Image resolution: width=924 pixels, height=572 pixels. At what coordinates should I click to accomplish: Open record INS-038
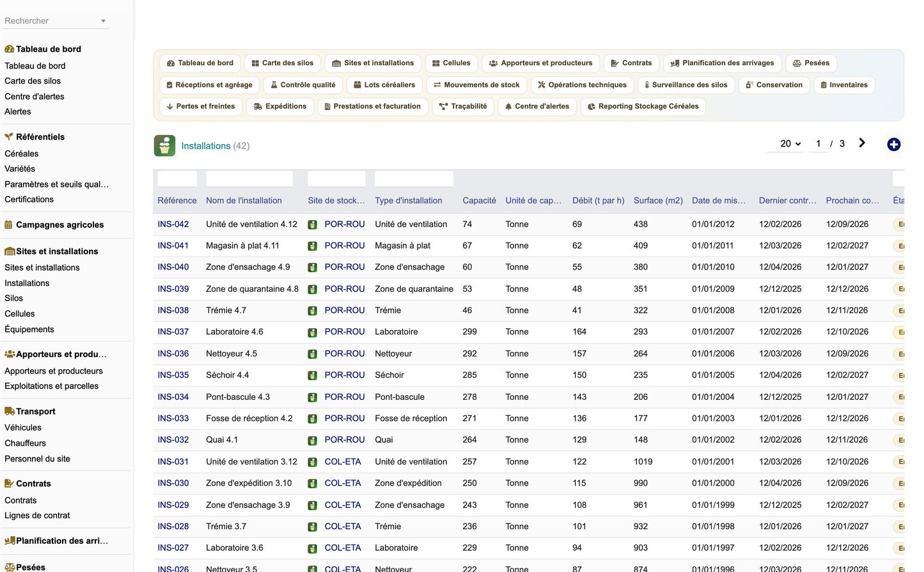(x=173, y=310)
